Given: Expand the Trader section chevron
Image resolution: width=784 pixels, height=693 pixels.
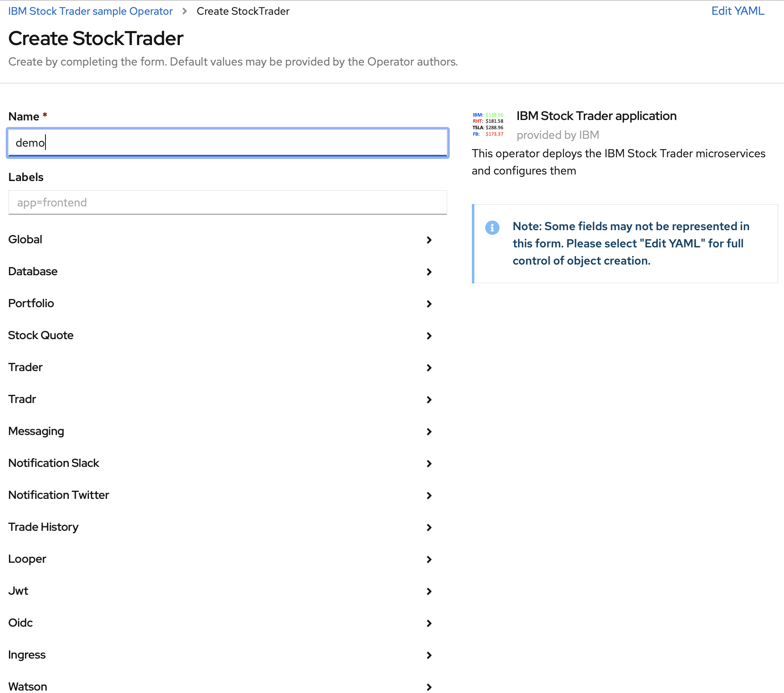Looking at the screenshot, I should (429, 367).
